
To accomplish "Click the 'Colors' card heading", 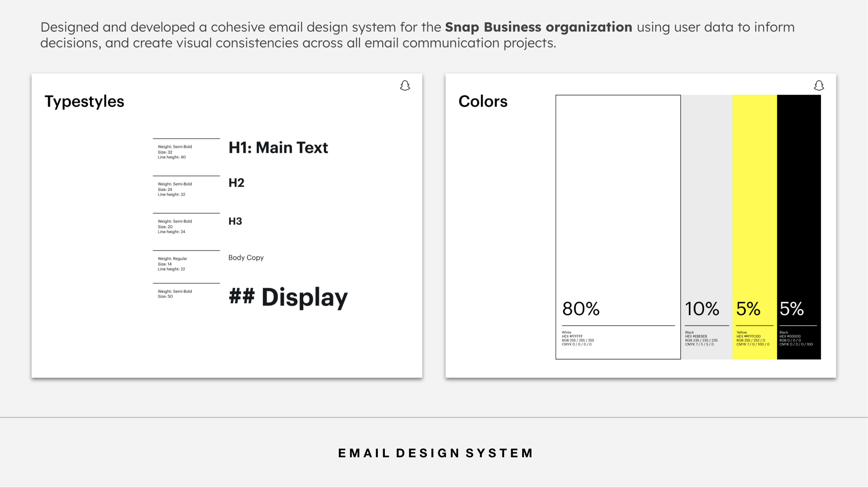I will click(x=483, y=101).
